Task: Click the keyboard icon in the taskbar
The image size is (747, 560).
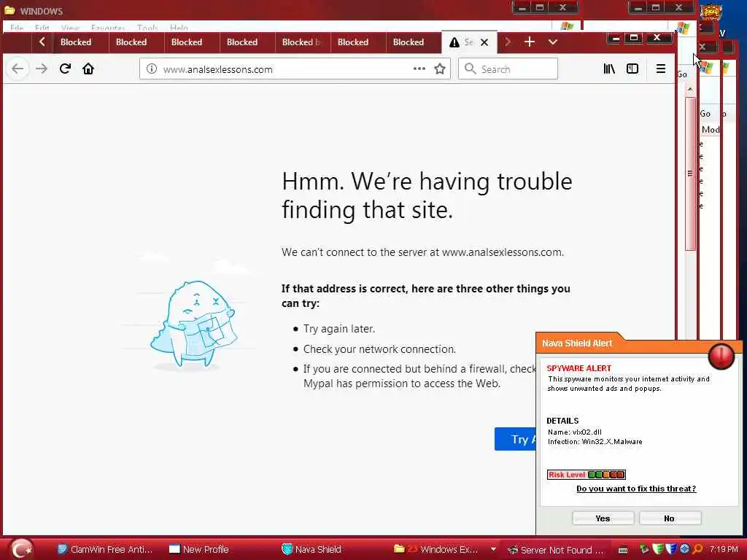Action: (623, 550)
